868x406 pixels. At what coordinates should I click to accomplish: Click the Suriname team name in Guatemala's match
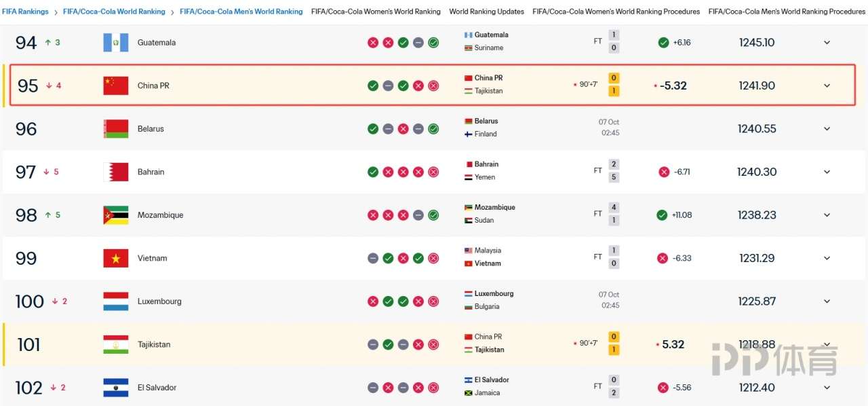point(489,48)
